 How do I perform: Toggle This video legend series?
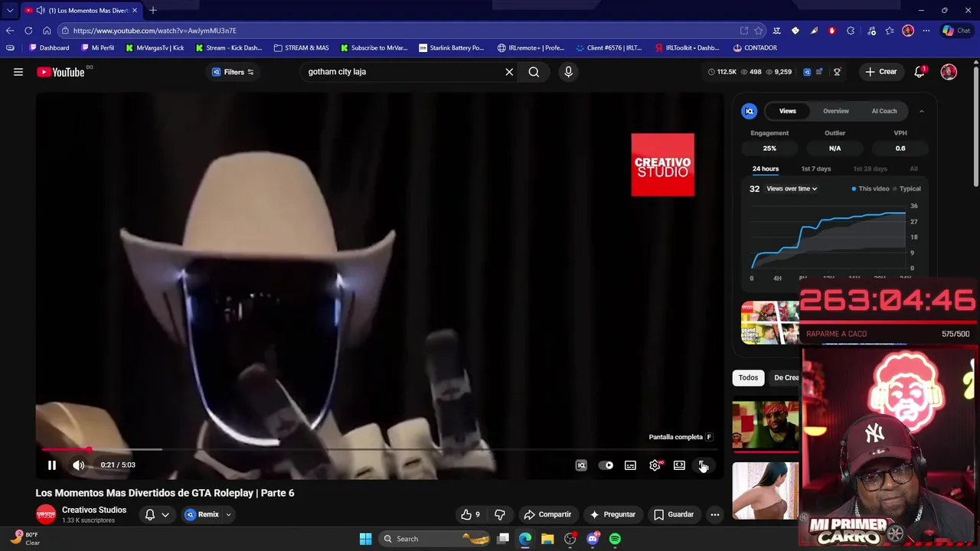[871, 188]
